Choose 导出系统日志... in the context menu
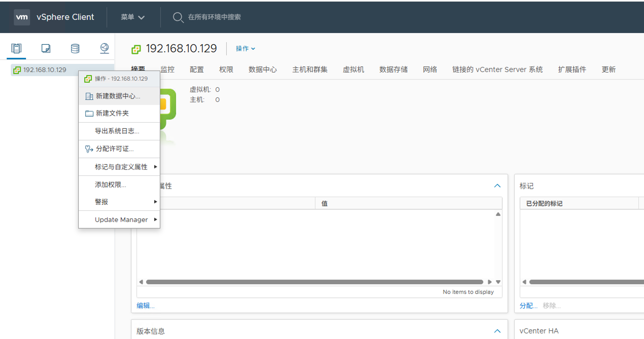Viewport: 644px width, 339px height. [119, 131]
